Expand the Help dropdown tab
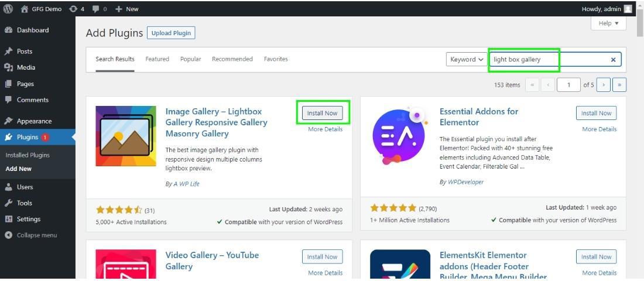This screenshot has width=644, height=281. (608, 23)
